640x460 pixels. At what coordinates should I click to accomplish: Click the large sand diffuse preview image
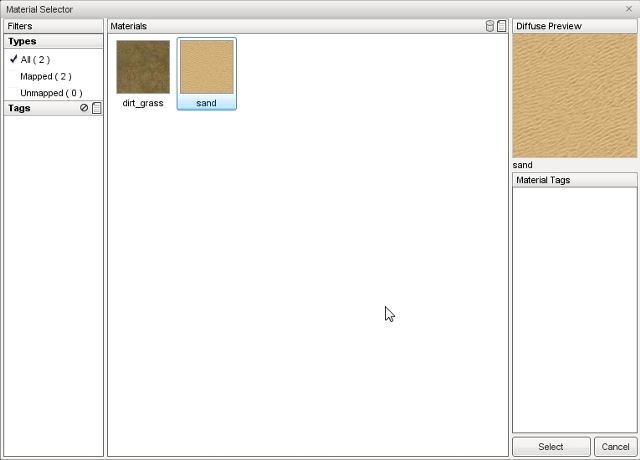(x=574, y=95)
